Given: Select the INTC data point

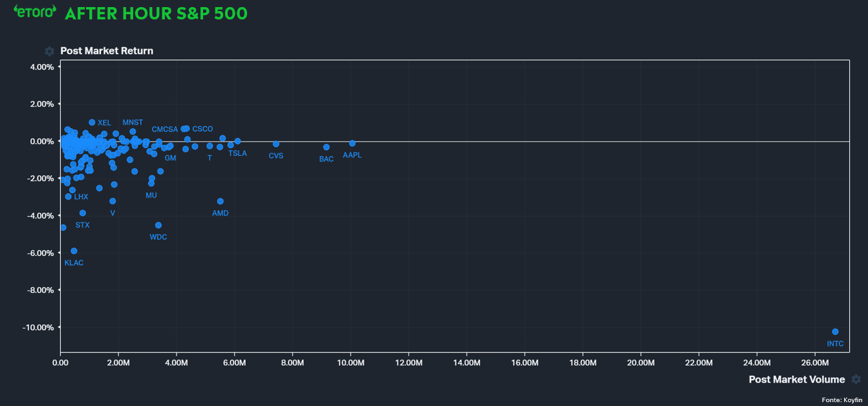Looking at the screenshot, I should (x=835, y=332).
